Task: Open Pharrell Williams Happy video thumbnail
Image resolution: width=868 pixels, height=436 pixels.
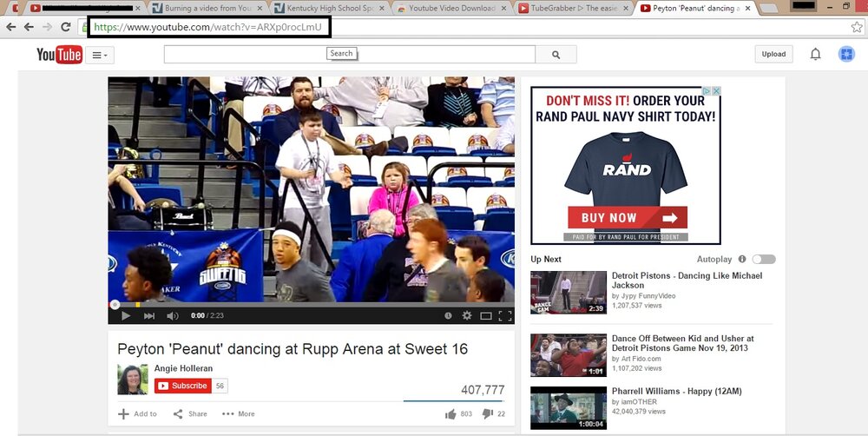Action: pyautogui.click(x=568, y=407)
